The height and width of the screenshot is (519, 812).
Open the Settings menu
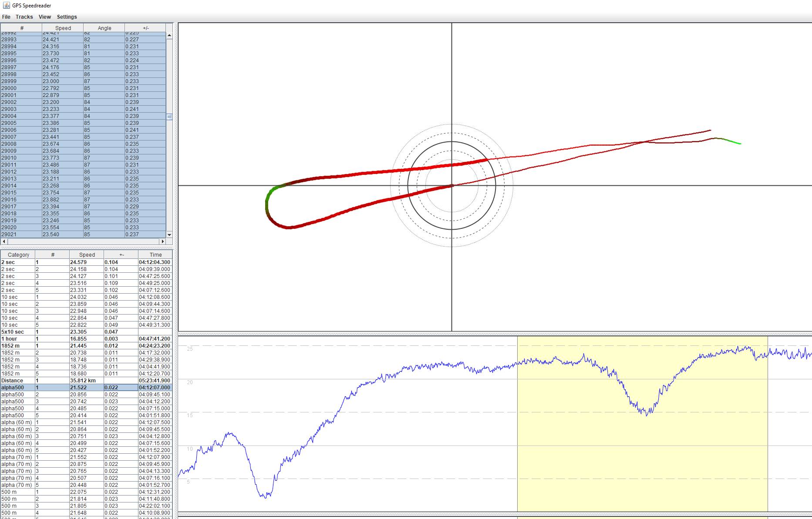pyautogui.click(x=66, y=17)
